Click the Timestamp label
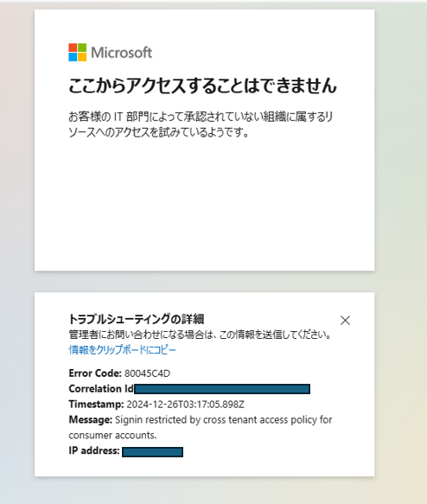The height and width of the screenshot is (504, 427). [x=96, y=404]
